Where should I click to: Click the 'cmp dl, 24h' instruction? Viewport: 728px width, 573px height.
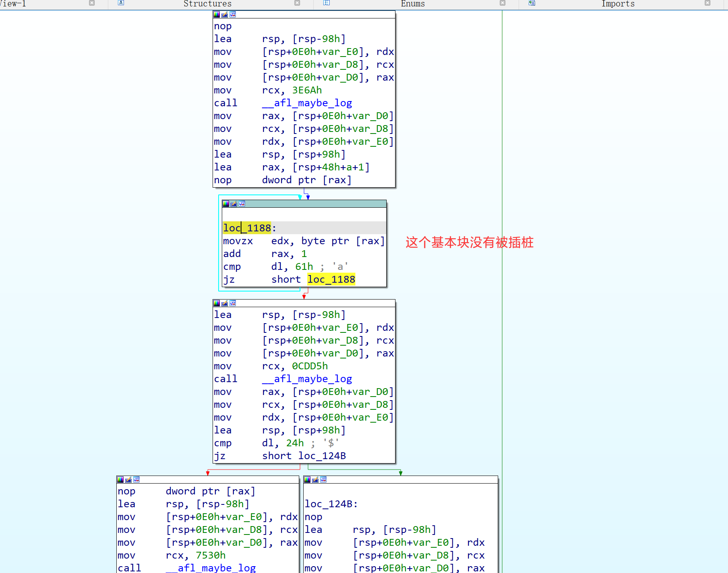point(277,443)
